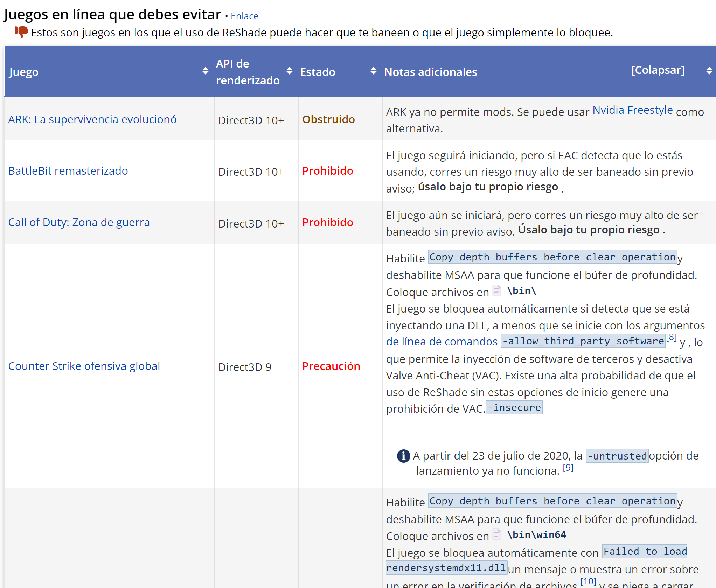Sort by API de renderizado arrows
The width and height of the screenshot is (716, 588).
pyautogui.click(x=290, y=71)
